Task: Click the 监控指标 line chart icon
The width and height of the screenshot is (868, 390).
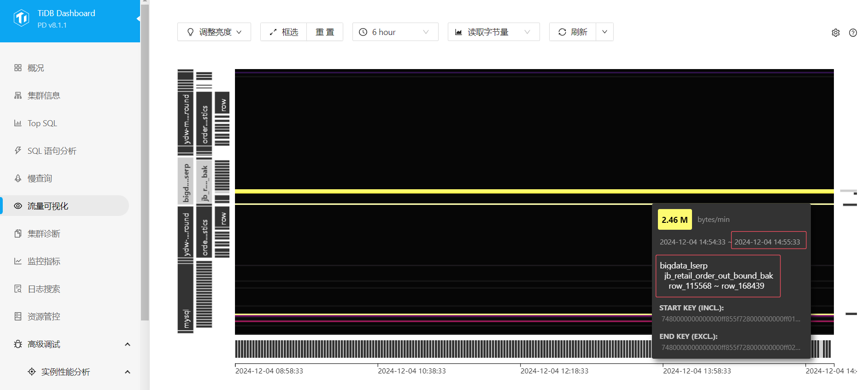Action: [x=18, y=261]
